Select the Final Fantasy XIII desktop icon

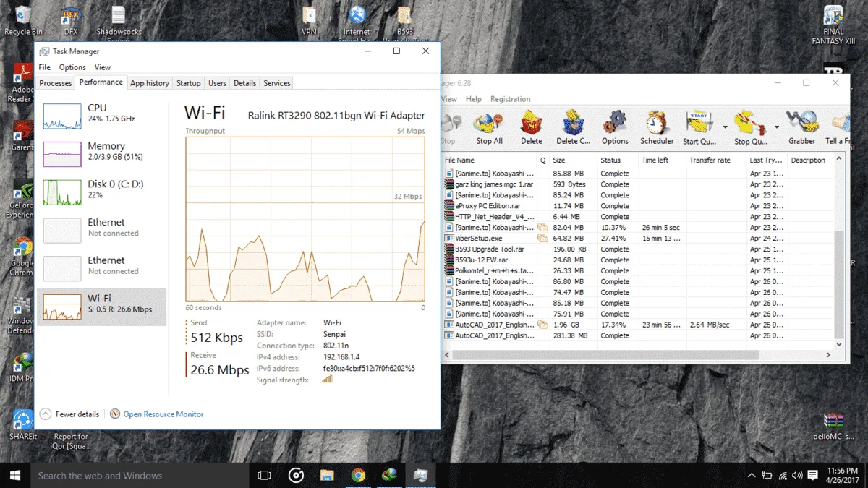(833, 25)
